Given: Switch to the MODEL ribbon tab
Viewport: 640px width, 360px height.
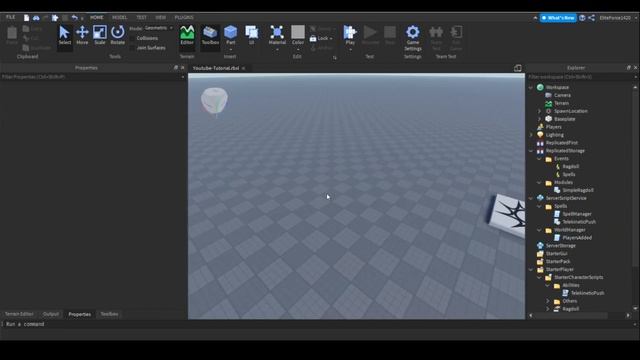Looking at the screenshot, I should click(x=119, y=18).
